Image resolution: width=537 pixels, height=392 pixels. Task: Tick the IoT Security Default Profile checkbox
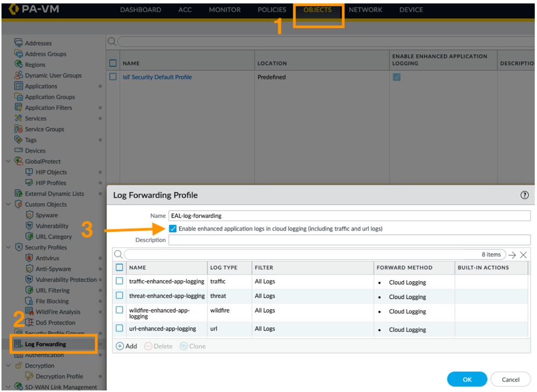coord(113,77)
